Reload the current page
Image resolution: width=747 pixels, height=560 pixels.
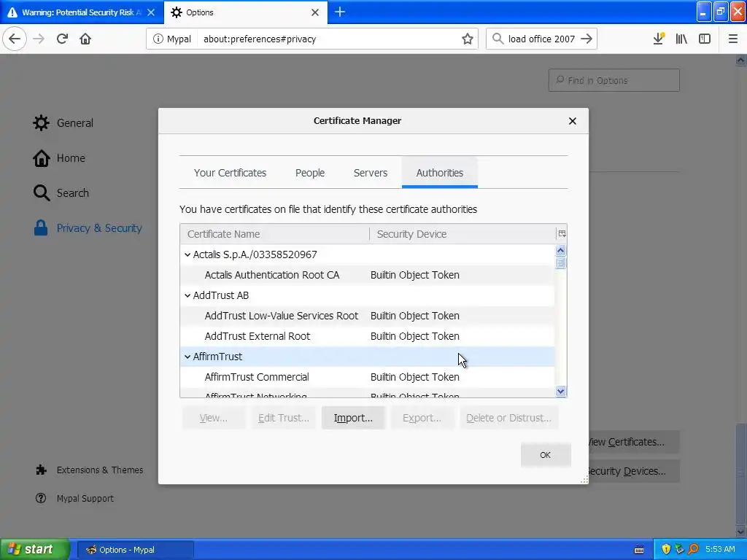coord(62,39)
